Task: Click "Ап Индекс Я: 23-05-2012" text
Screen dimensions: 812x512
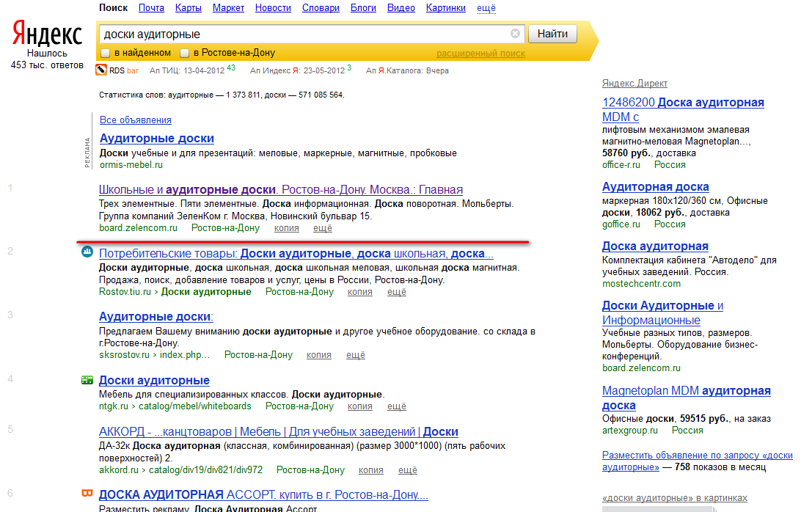Action: coord(297,70)
